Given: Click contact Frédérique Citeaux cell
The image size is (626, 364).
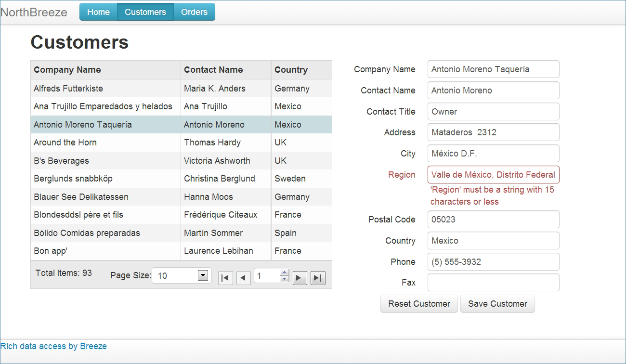Looking at the screenshot, I should (226, 215).
